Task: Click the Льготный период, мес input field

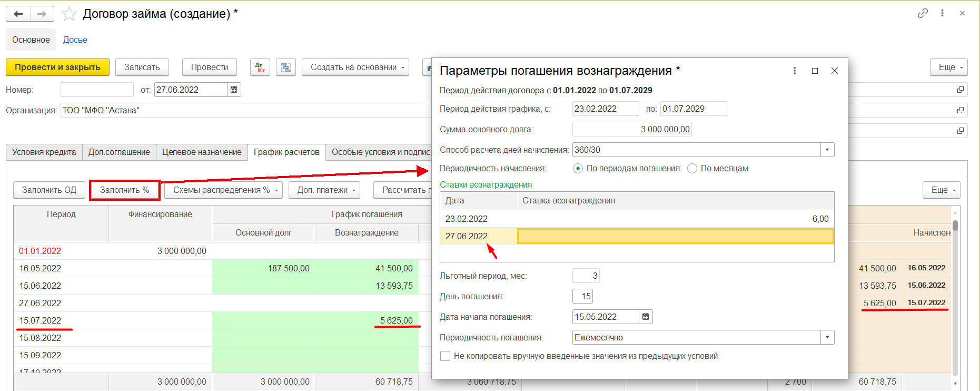Action: click(586, 276)
